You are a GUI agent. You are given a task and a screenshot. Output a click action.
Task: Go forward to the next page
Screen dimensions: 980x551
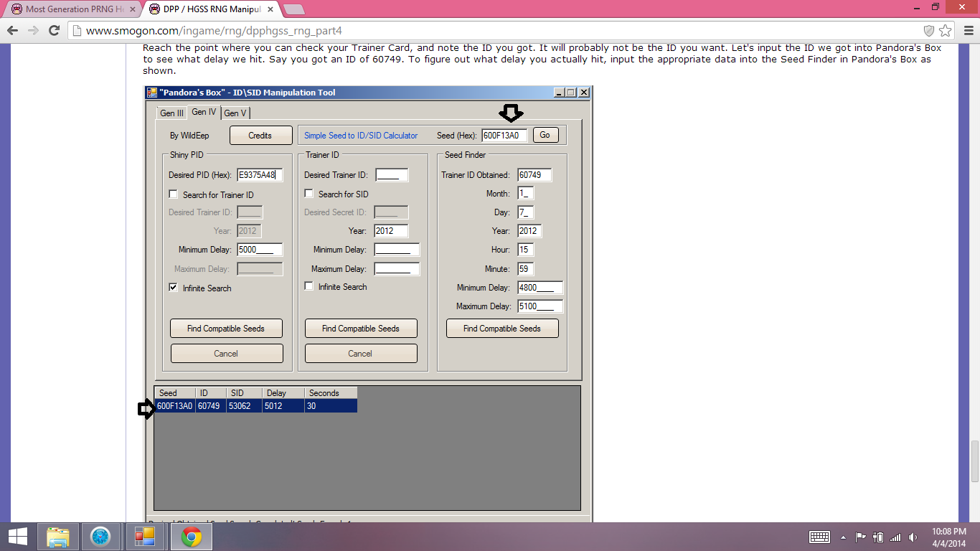pyautogui.click(x=32, y=30)
